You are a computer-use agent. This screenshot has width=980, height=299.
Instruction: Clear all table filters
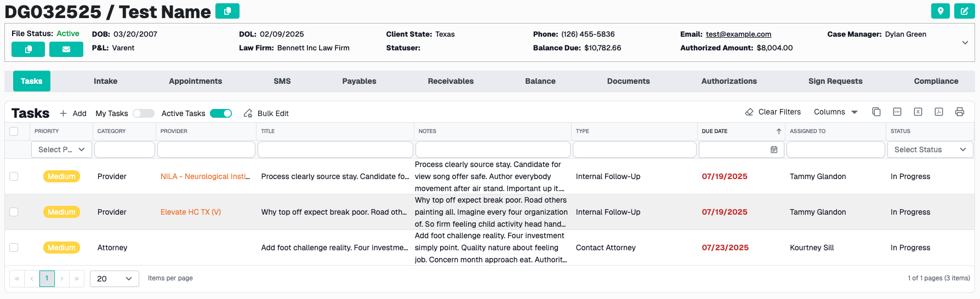(773, 112)
